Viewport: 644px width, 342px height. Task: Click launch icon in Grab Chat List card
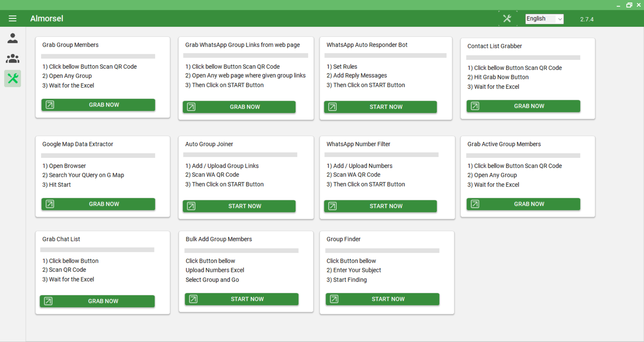(48, 301)
